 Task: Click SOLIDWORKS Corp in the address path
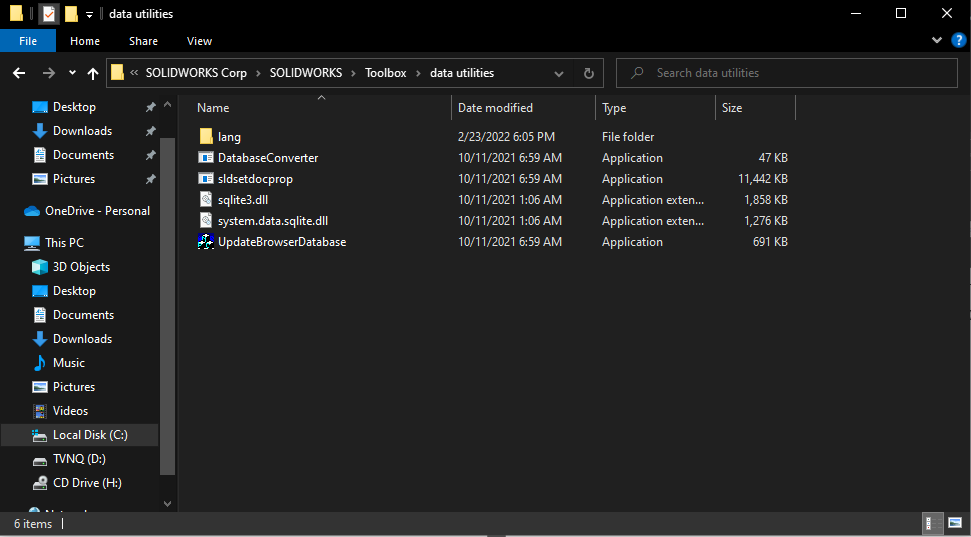point(196,72)
